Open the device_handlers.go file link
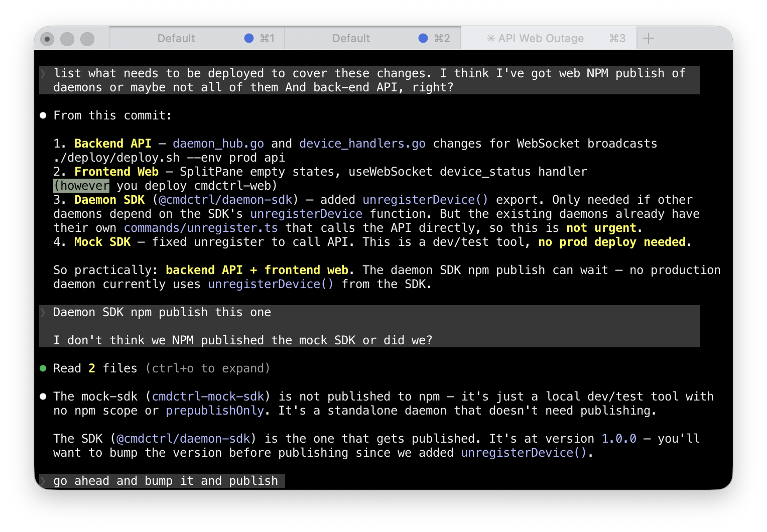This screenshot has height=532, width=767. (x=362, y=143)
